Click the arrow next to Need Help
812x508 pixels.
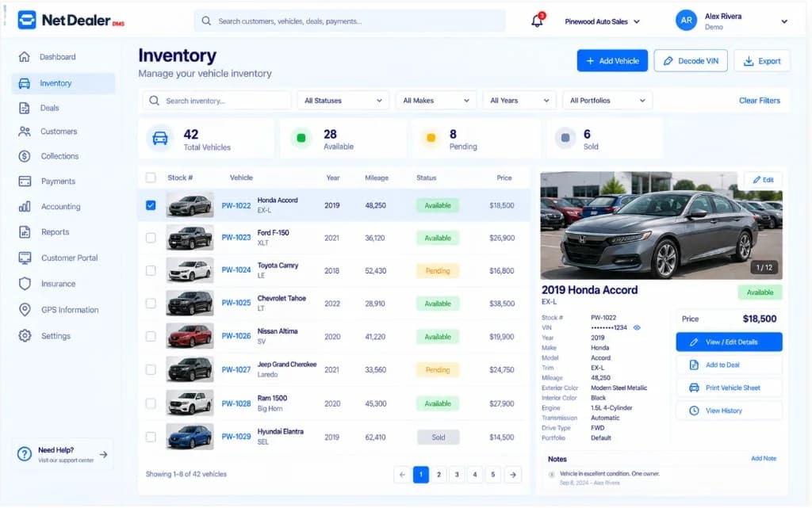[104, 454]
